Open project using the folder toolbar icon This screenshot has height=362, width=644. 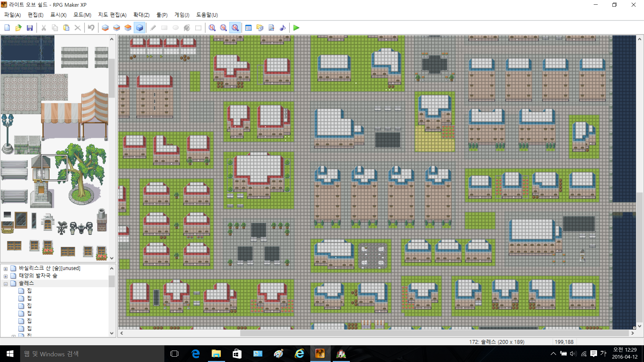pos(18,28)
